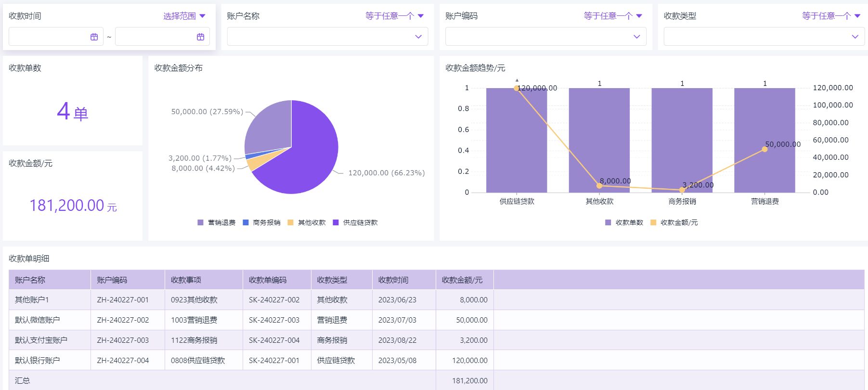
Task: Click the 账户编码 table column header
Action: click(x=128, y=280)
